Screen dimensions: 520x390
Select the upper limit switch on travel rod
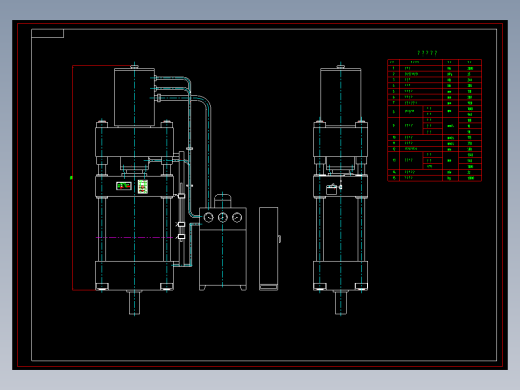tap(181, 196)
